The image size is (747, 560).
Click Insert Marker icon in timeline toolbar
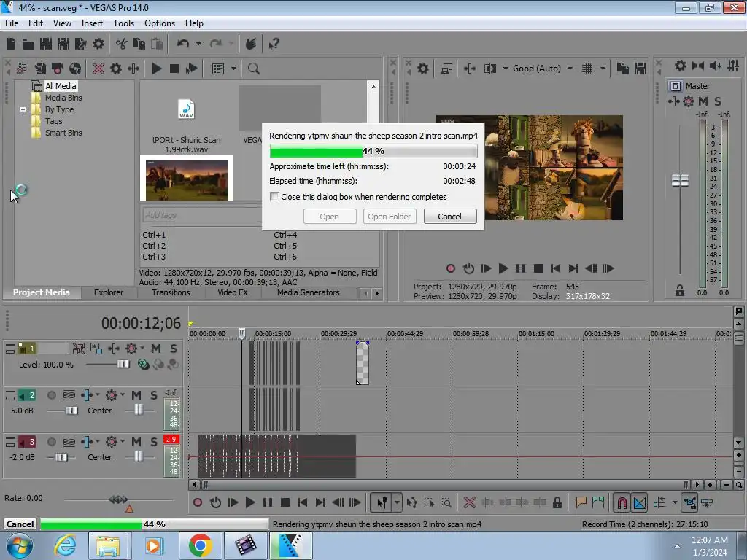coord(581,502)
